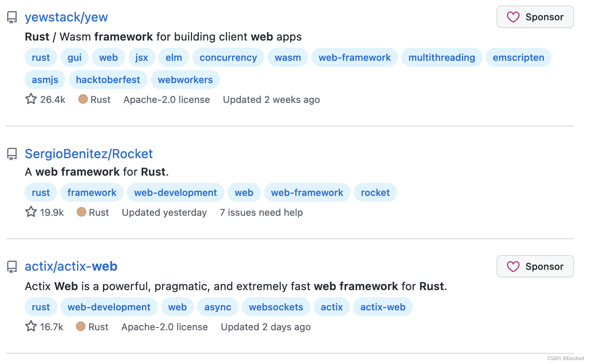Click the Rust language dot in Rocket row
The width and height of the screenshot is (590, 364).
tap(82, 212)
